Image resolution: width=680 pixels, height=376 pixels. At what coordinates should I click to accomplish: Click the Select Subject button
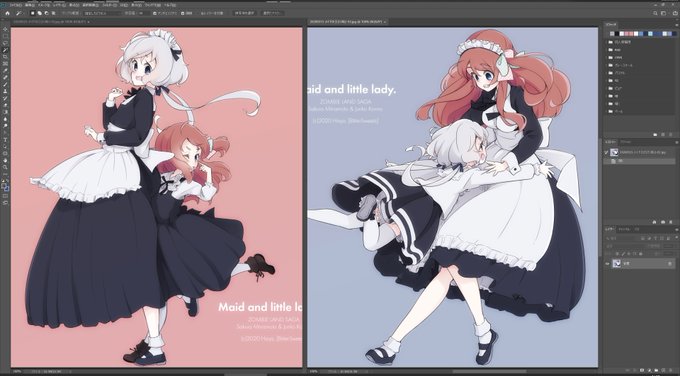[x=244, y=13]
